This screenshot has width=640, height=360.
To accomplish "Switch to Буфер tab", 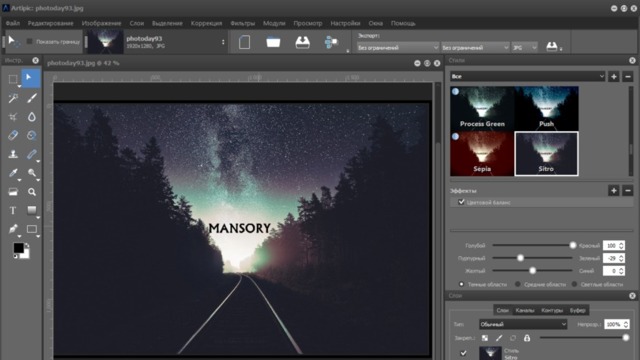I will [x=578, y=310].
